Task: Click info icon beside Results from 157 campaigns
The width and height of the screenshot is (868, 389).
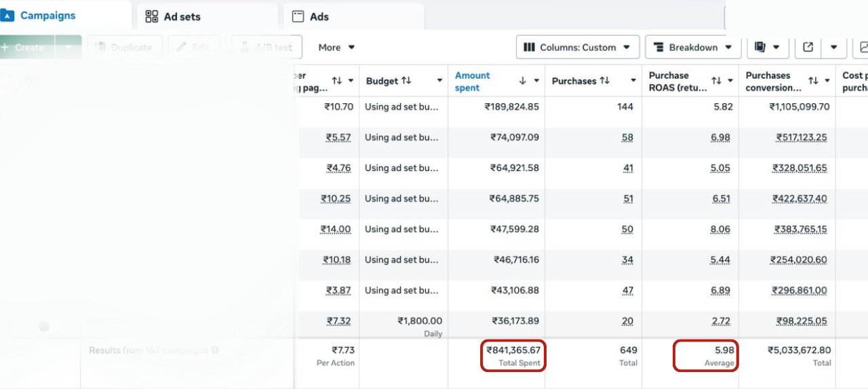Action: click(x=215, y=350)
